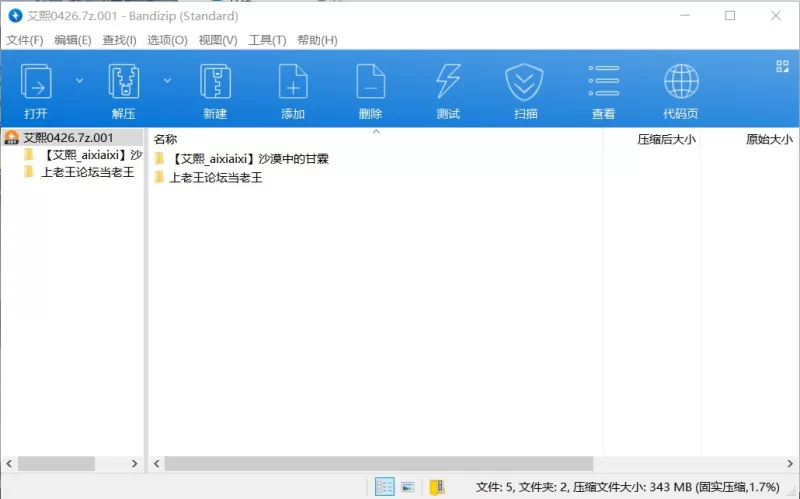Expand the Open button dropdown arrow
The image size is (800, 499).
point(79,81)
